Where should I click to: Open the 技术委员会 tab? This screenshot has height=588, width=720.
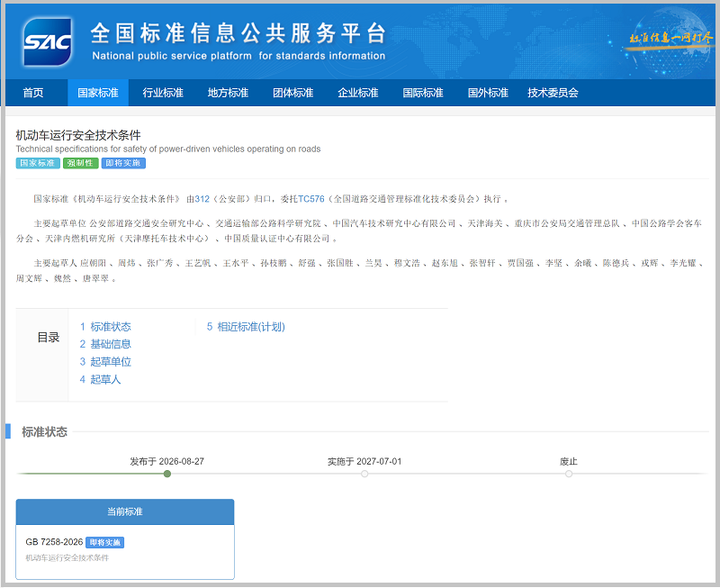pos(553,93)
